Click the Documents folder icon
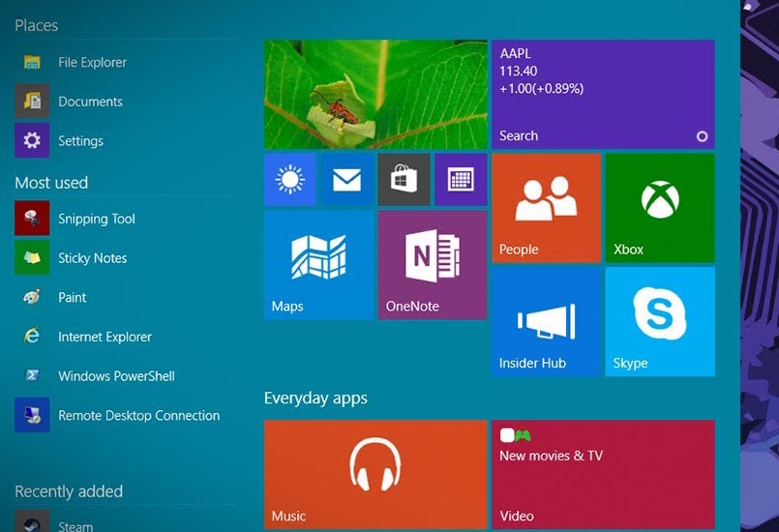The width and height of the screenshot is (779, 532). [32, 101]
